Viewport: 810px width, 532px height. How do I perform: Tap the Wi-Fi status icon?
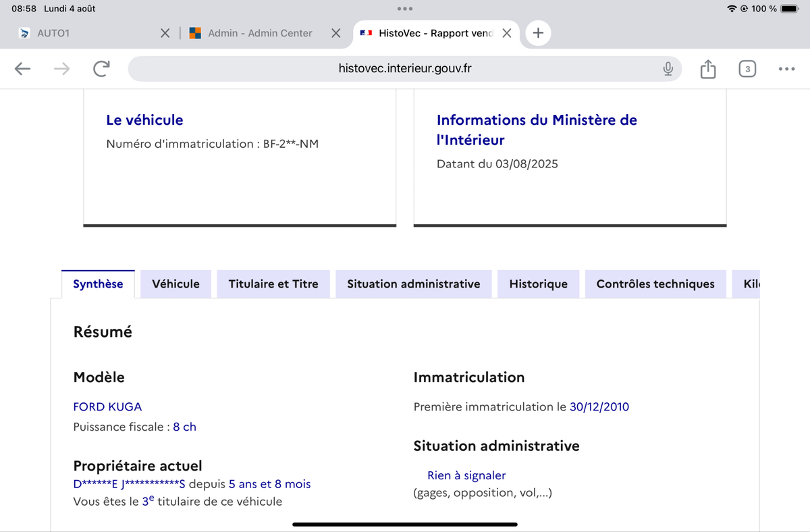(732, 9)
